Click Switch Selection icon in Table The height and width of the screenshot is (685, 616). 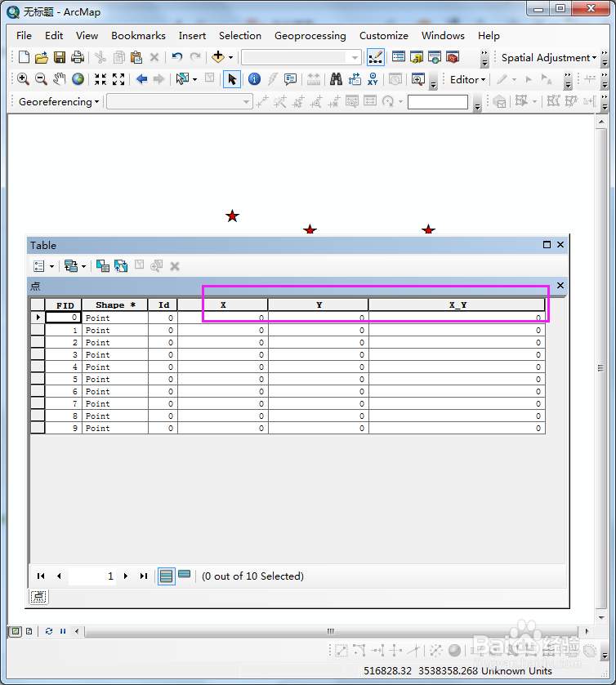coord(121,265)
